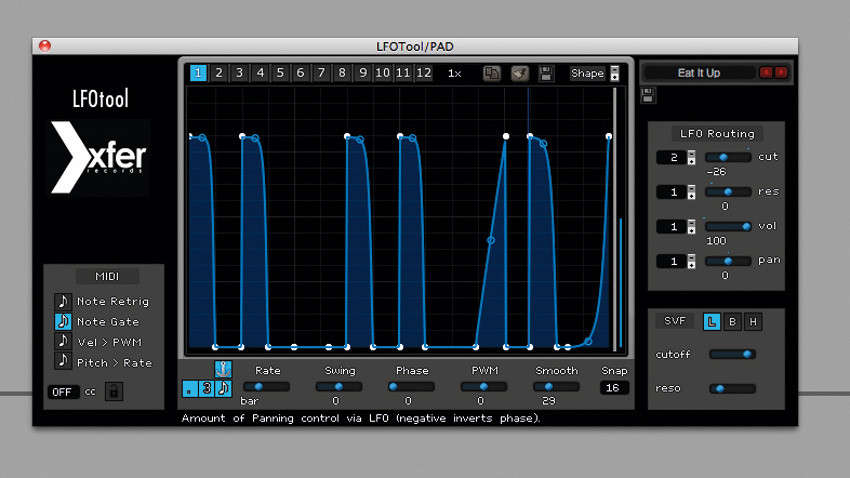Click the filter cutoff slider
This screenshot has width=850, height=478.
point(732,354)
